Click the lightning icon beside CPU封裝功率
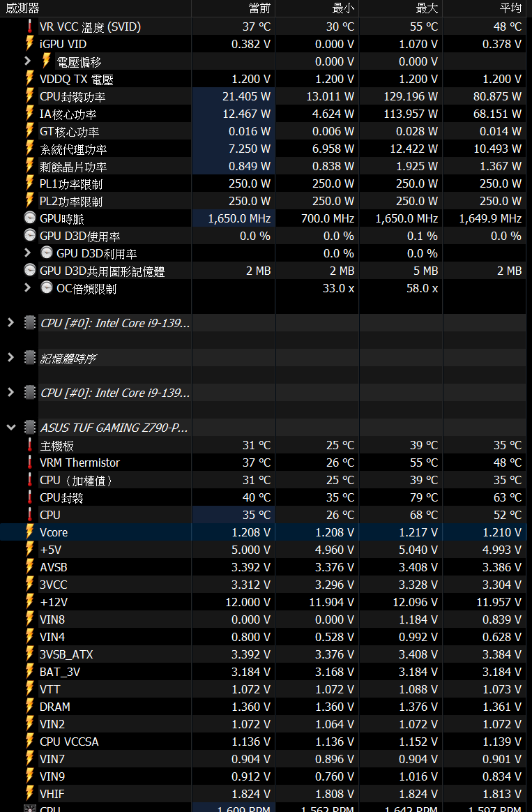This screenshot has height=812, width=532. click(30, 96)
